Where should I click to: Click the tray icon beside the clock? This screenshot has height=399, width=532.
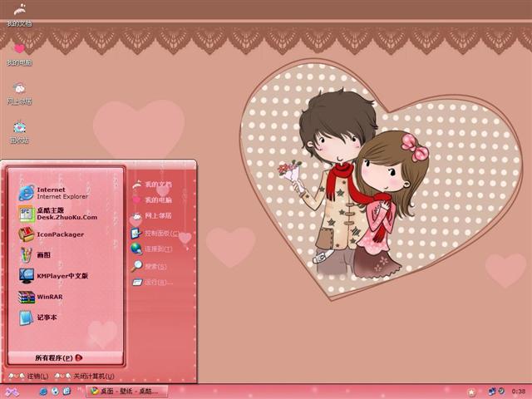pyautogui.click(x=501, y=392)
